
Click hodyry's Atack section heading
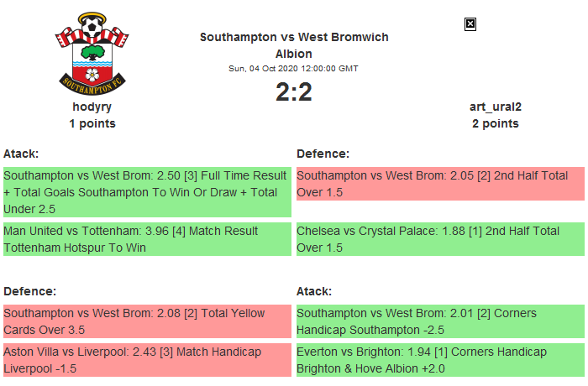21,154
